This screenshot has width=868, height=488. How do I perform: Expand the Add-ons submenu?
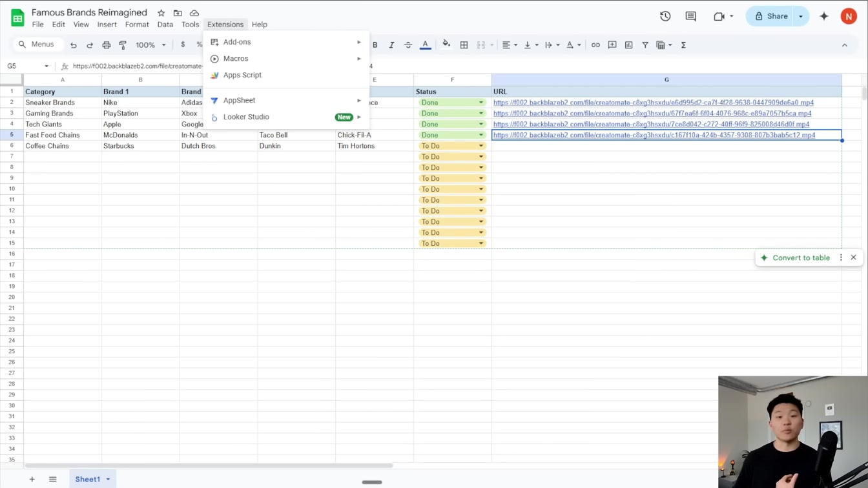coord(286,42)
